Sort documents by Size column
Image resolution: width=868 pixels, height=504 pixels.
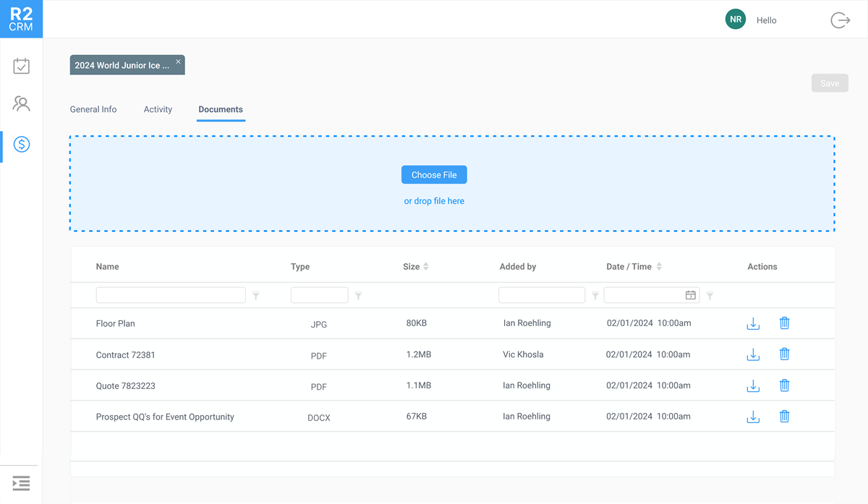tap(425, 267)
